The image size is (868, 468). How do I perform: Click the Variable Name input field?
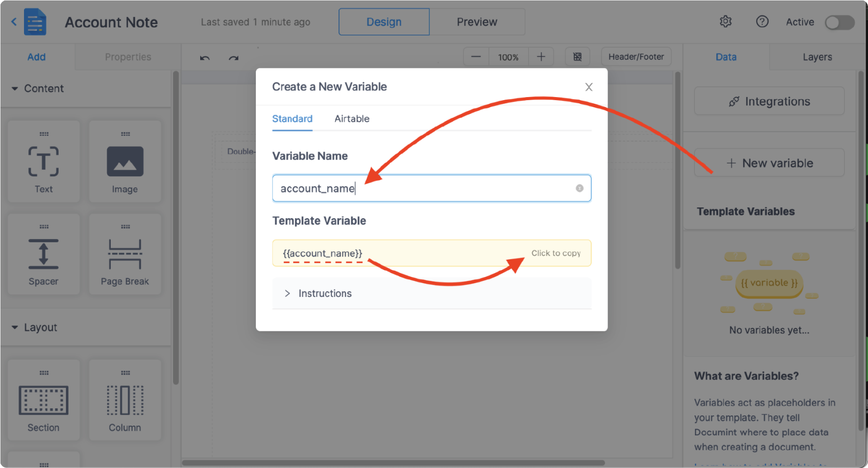424,189
